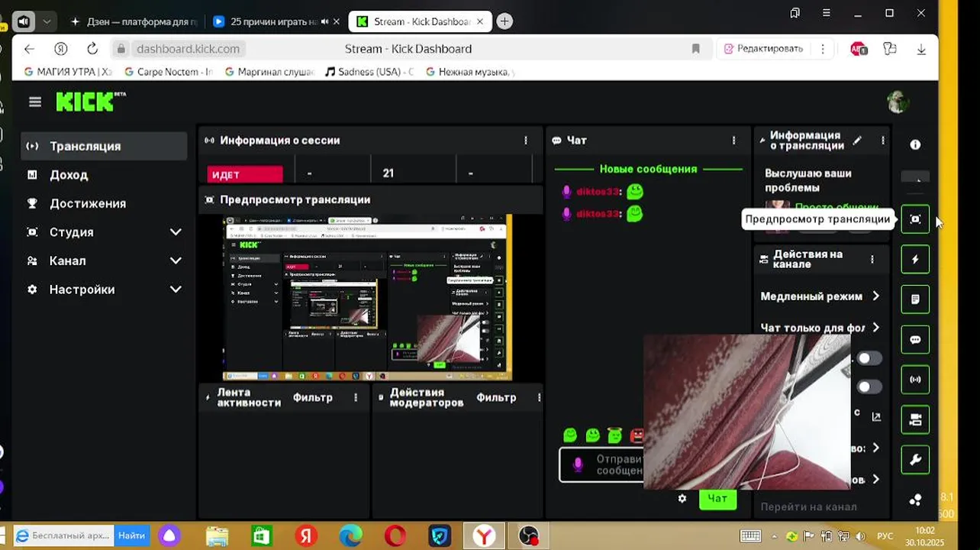Viewport: 980px width, 550px height.
Task: Click the three-dots cluster icon at sidebar bottom
Action: pyautogui.click(x=915, y=500)
